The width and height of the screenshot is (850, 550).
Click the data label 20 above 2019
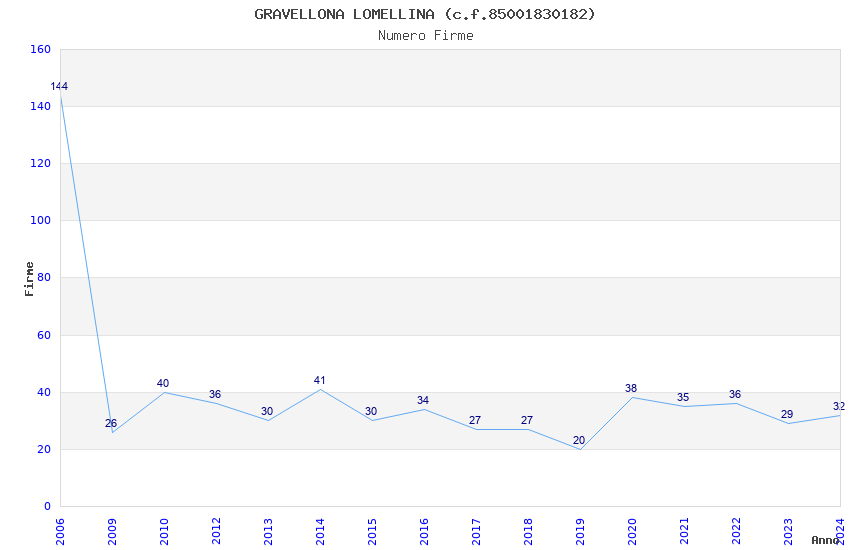[579, 440]
